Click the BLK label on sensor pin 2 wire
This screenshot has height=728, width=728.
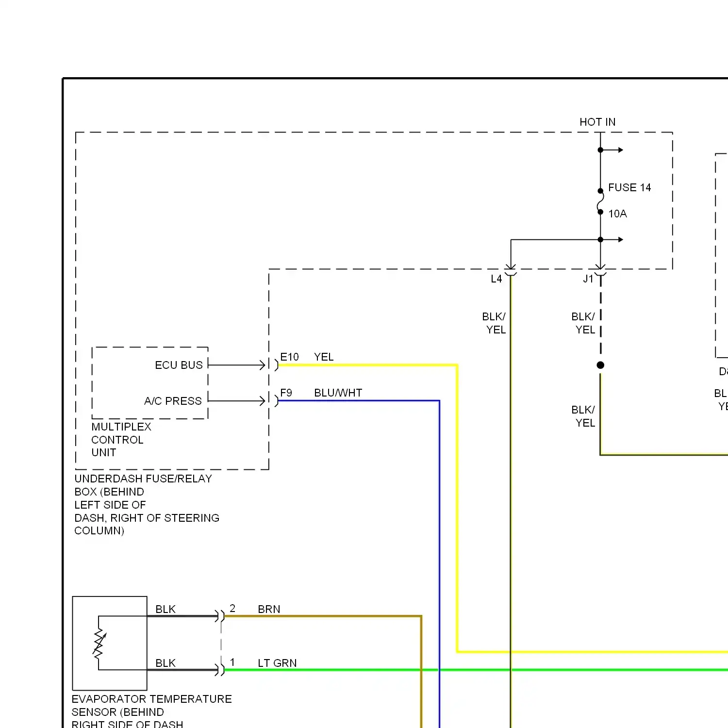point(165,609)
